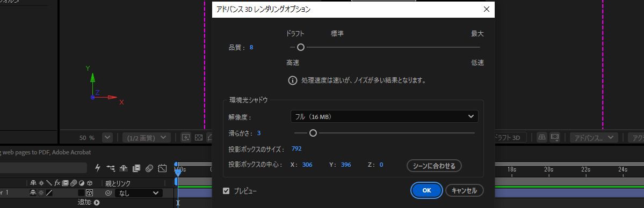The image size is (644, 208).
Task: Toggle the adjustment layer box on Layer 1
Action: pos(81,193)
